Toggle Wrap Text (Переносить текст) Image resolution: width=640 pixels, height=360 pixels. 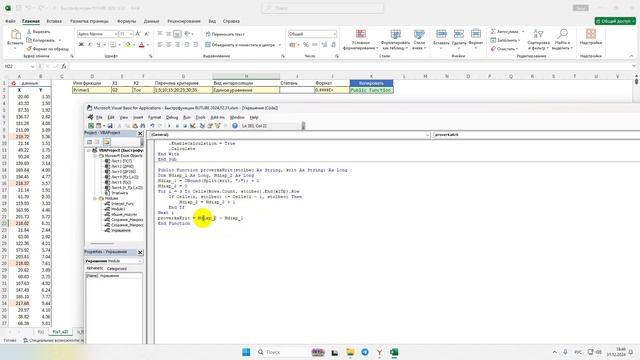pos(225,34)
